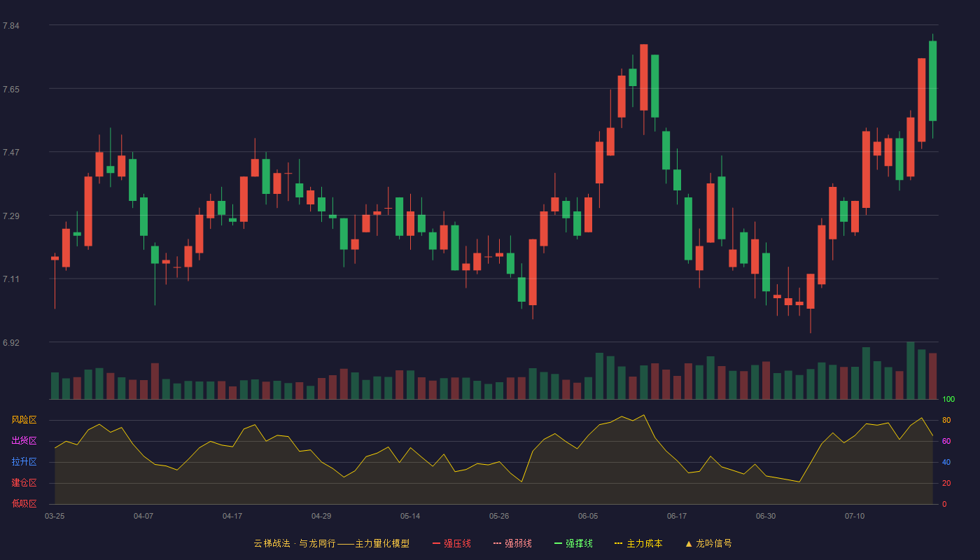Click the 04-07 date label

(x=143, y=516)
